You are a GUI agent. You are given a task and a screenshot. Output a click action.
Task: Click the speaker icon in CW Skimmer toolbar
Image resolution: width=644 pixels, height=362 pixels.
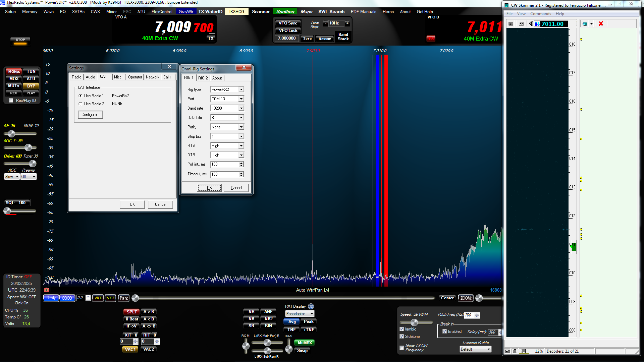(x=531, y=24)
